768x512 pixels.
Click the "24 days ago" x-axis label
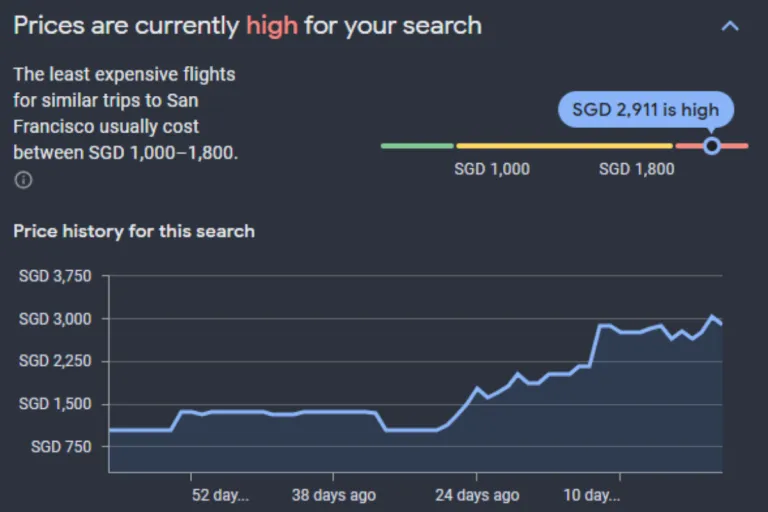tap(477, 494)
